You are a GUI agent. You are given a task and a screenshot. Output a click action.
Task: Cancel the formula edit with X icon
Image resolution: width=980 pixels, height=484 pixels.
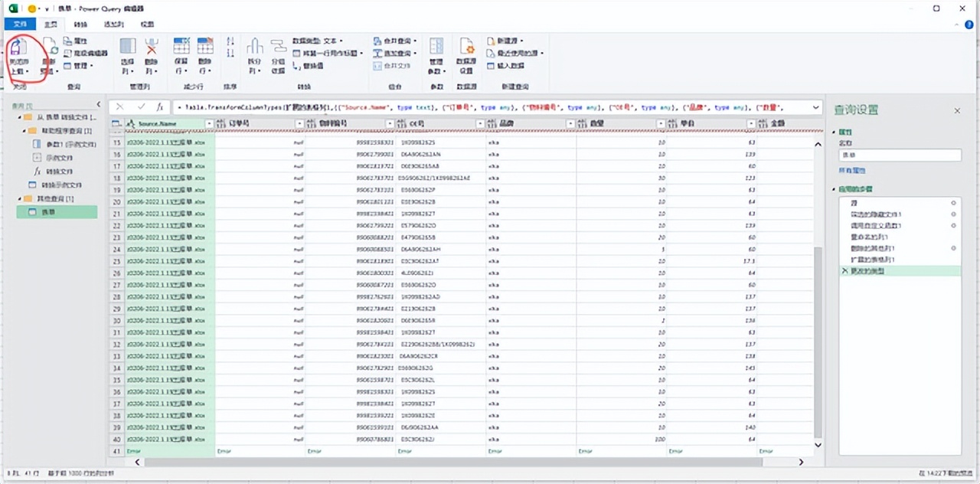click(x=121, y=107)
